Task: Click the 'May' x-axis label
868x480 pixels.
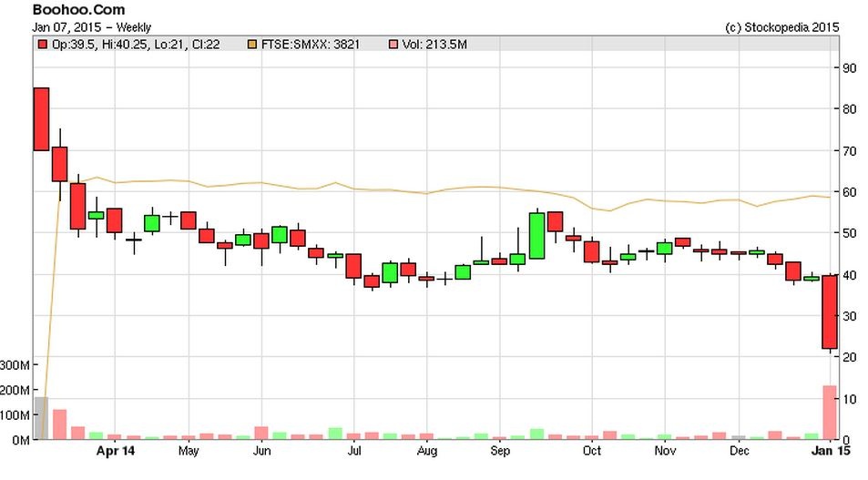Action: (x=189, y=451)
